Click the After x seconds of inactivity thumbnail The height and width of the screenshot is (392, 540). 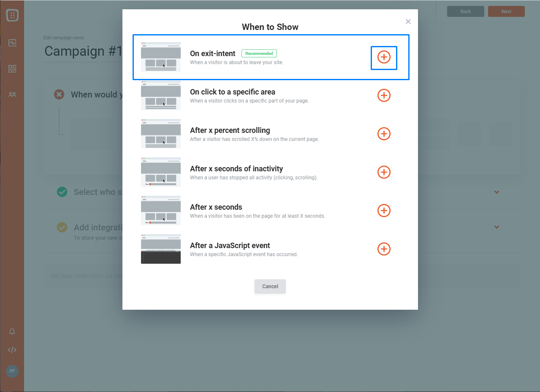(161, 172)
